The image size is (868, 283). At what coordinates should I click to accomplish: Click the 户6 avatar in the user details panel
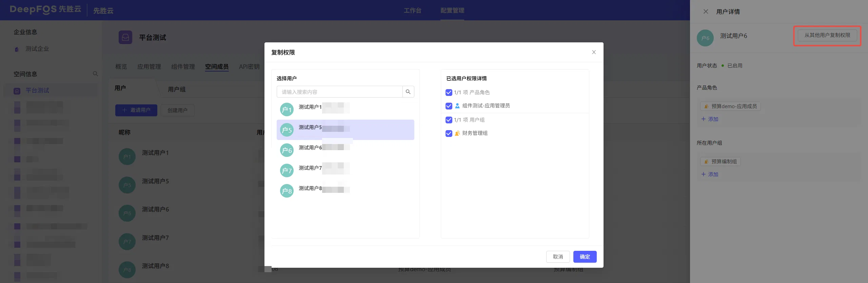705,38
